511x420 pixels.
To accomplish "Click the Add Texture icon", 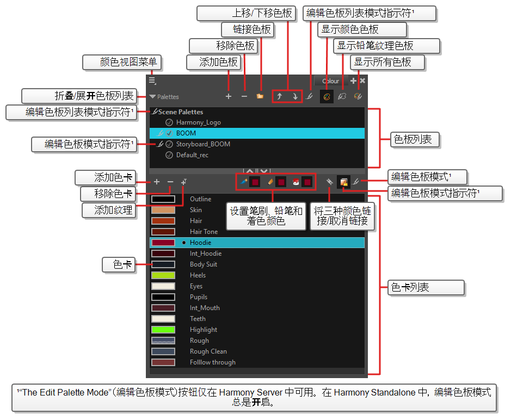I will (184, 182).
